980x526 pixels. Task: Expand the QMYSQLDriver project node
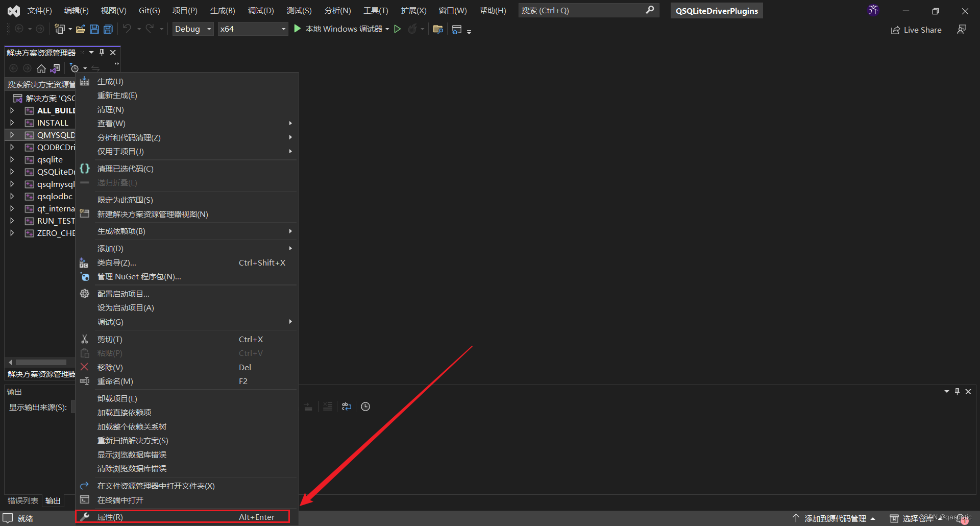12,135
